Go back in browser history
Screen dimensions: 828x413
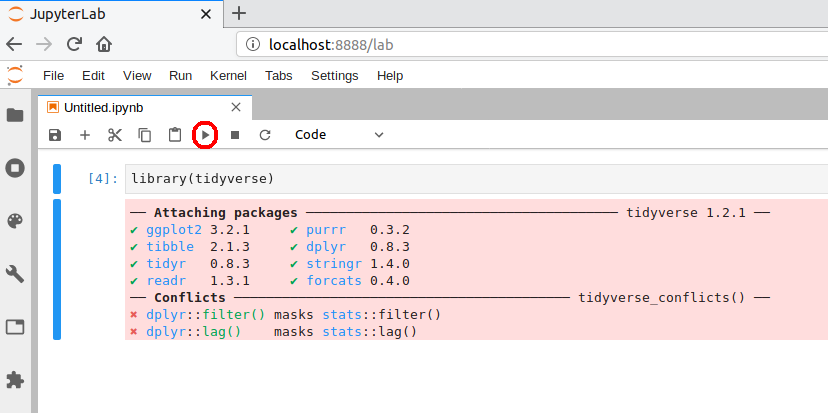(14, 44)
